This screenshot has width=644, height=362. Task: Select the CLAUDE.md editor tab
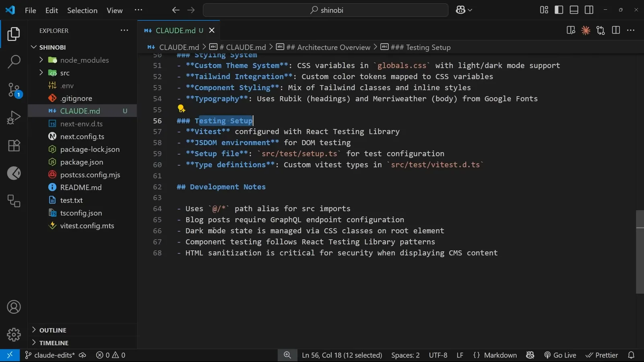point(179,31)
